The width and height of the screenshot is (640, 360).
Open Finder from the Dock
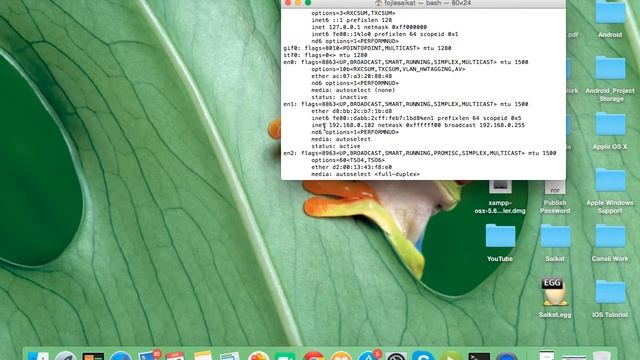pos(38,356)
